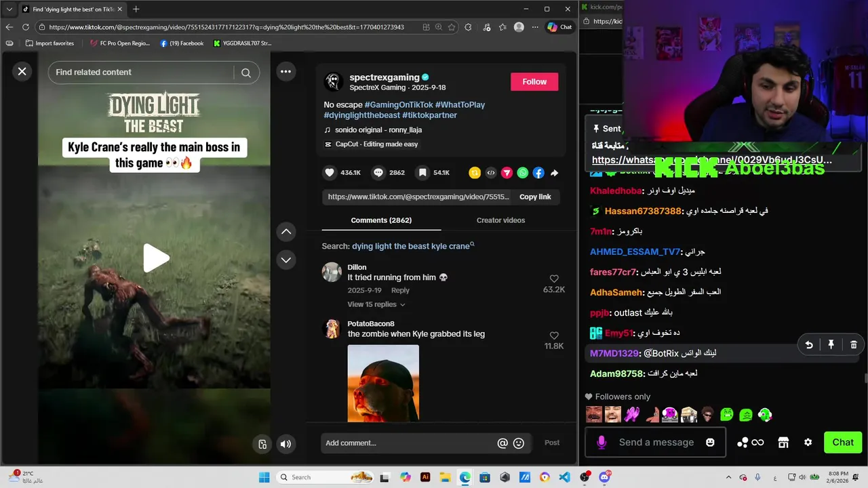868x488 pixels.
Task: Click Kick chat Send a message field
Action: (656, 443)
